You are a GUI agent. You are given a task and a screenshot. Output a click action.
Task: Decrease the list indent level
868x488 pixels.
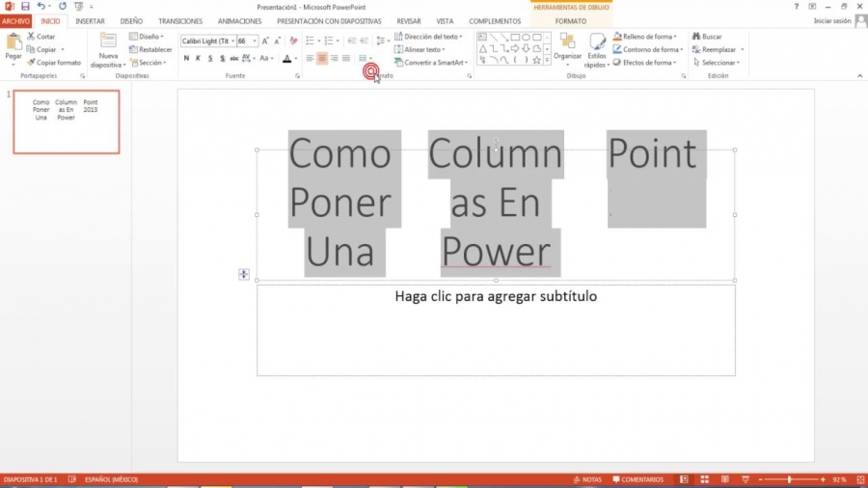coord(352,41)
